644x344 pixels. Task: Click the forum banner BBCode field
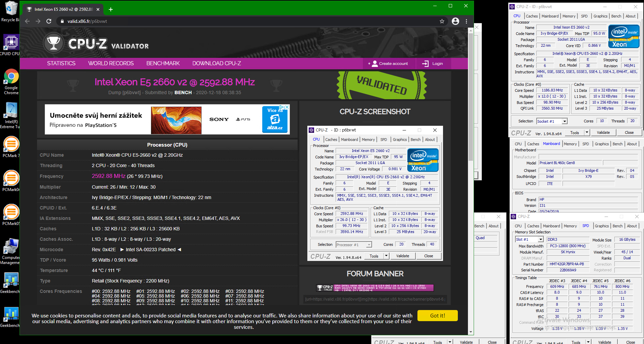click(x=375, y=299)
